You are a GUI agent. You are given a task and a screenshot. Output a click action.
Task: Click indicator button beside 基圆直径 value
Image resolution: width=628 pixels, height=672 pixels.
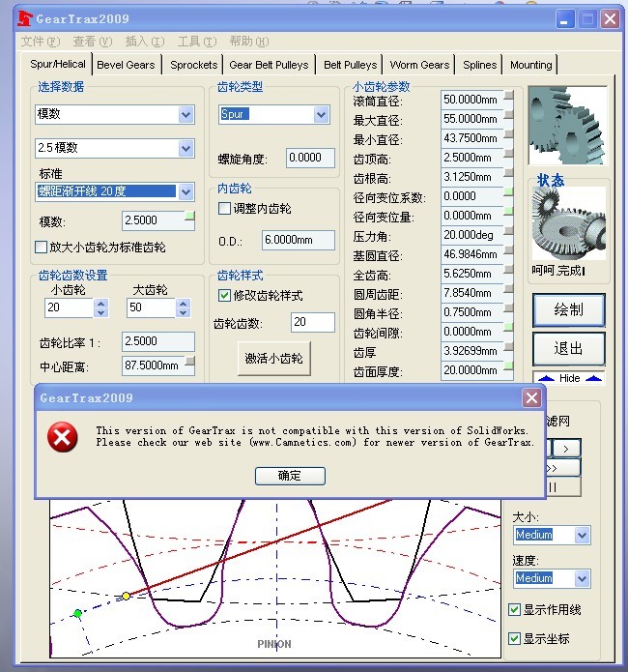(508, 249)
